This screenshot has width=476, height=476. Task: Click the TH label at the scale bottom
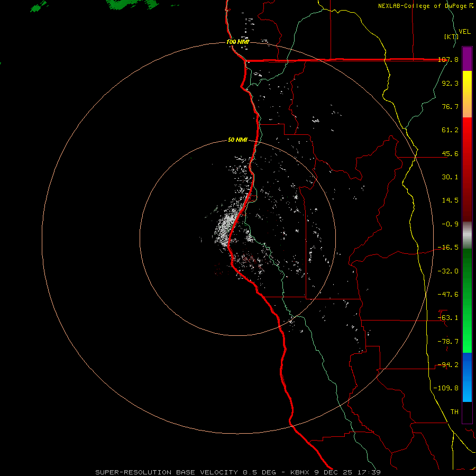454,412
